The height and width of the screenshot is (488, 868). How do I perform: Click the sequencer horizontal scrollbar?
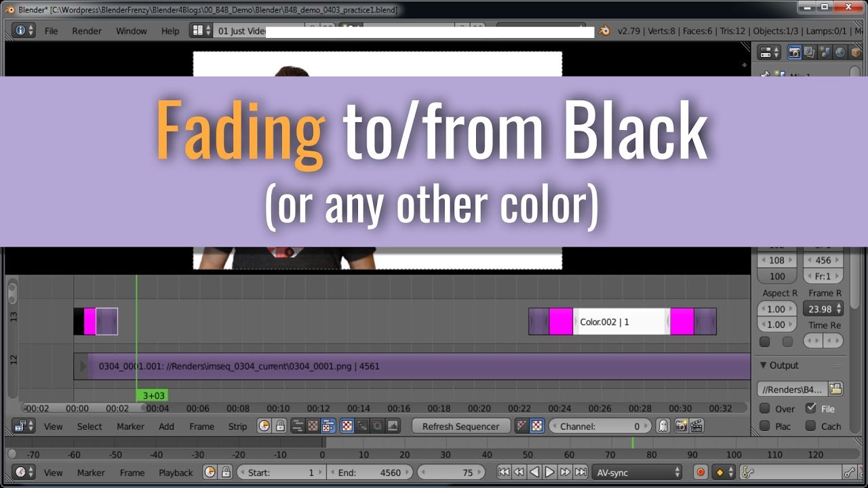click(83, 408)
